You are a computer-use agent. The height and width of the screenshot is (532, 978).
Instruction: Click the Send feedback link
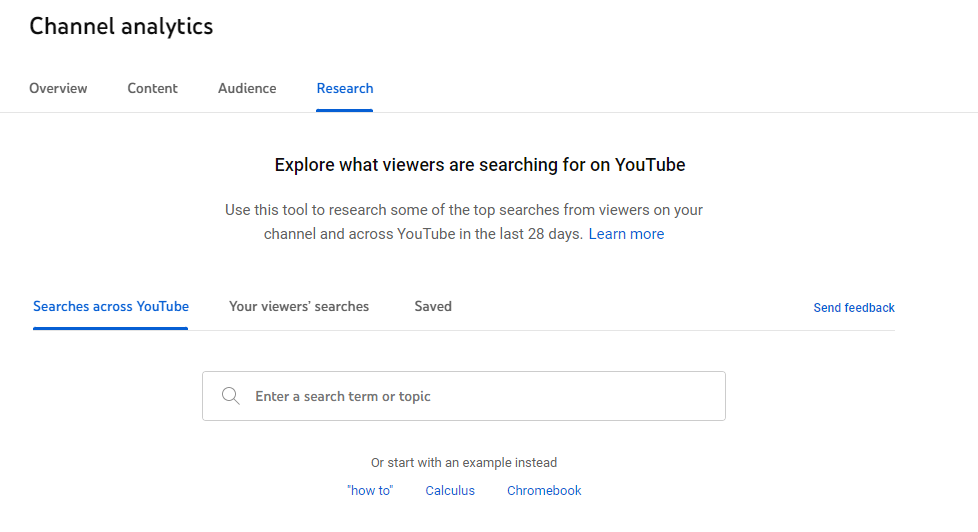(854, 307)
